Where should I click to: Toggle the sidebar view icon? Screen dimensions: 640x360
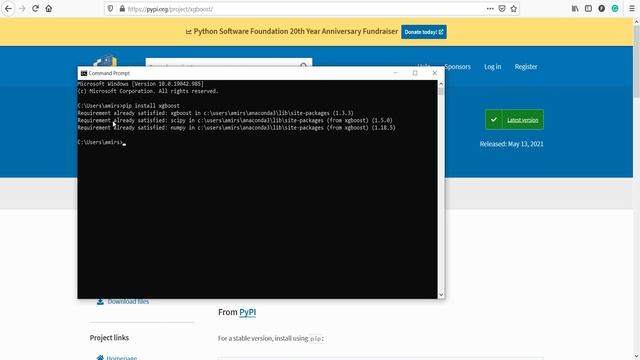pyautogui.click(x=588, y=9)
